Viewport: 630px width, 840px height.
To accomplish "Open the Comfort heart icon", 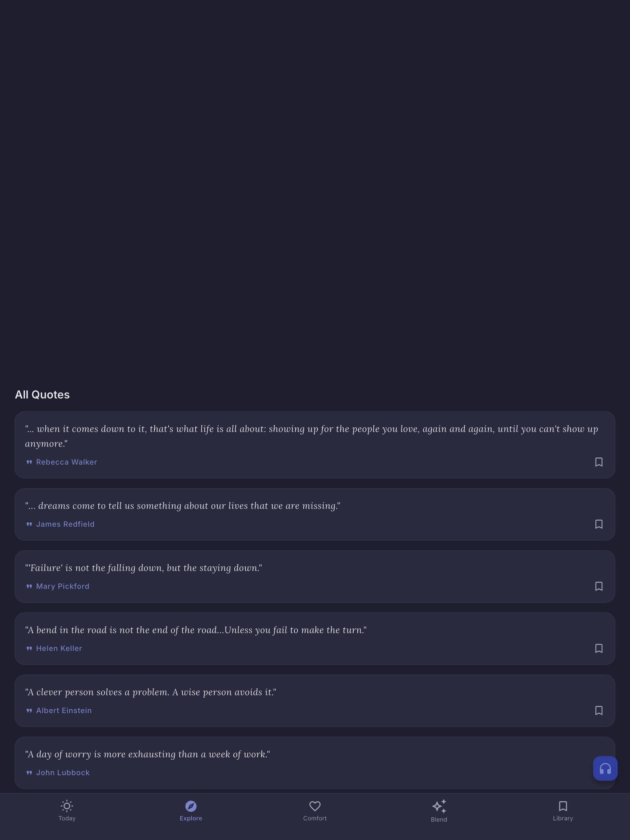I will [x=315, y=806].
